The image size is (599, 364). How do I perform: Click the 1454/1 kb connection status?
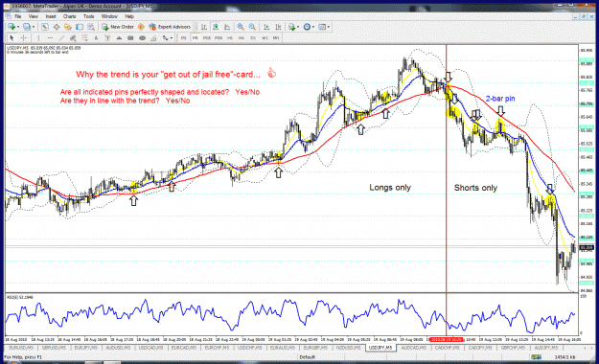pos(564,357)
